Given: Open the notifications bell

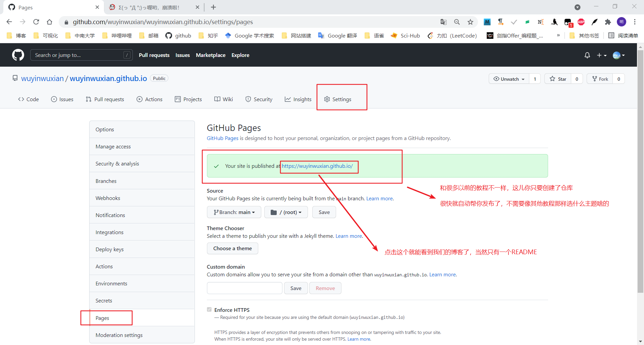Looking at the screenshot, I should coord(587,55).
